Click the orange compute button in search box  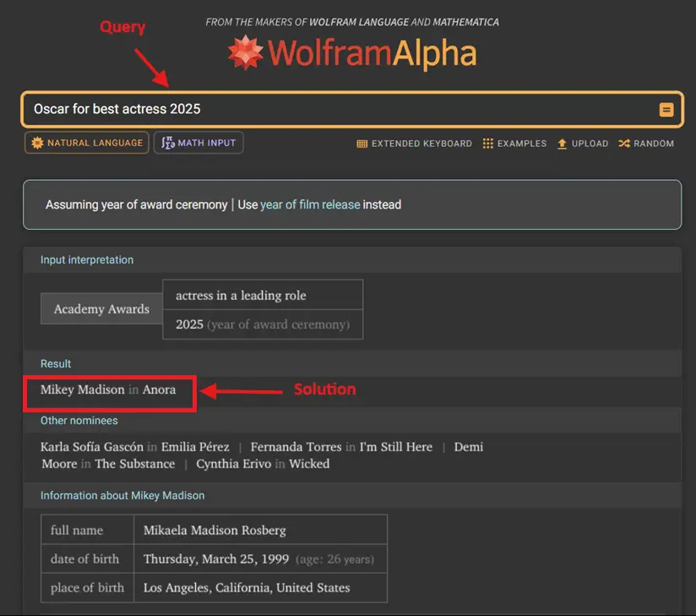tap(666, 110)
